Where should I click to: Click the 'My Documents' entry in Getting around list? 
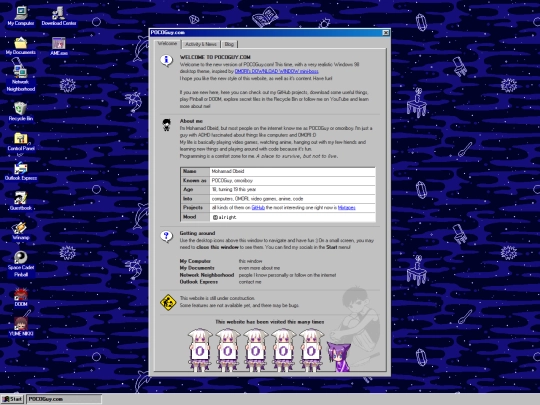click(197, 268)
